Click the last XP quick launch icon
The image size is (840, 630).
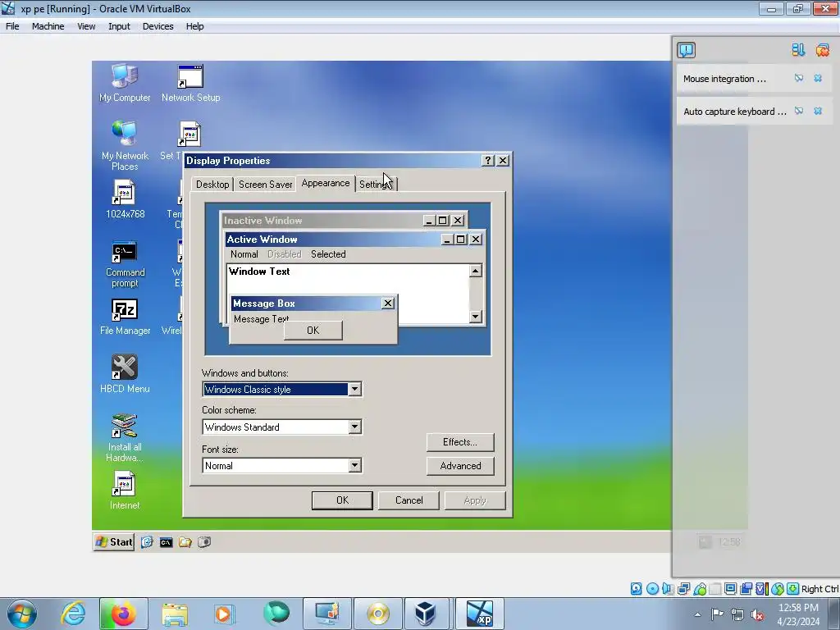[204, 542]
